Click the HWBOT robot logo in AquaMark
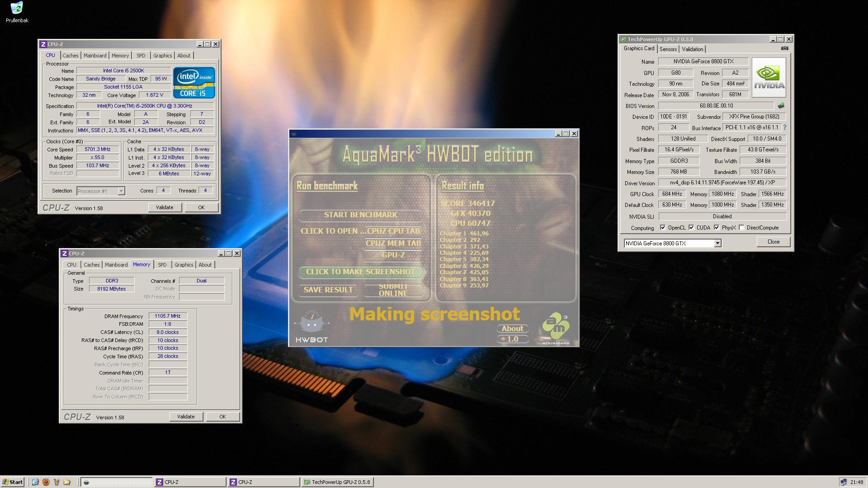 pyautogui.click(x=311, y=326)
